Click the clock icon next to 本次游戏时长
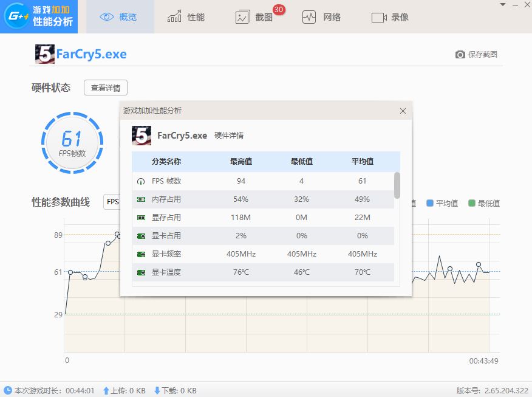The image size is (532, 397). pos(6,391)
